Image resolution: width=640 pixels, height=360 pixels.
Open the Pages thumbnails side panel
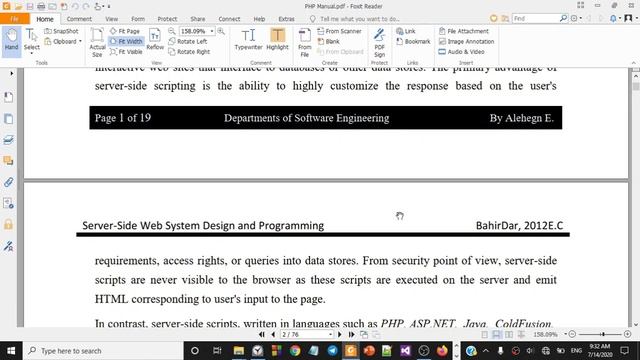pyautogui.click(x=8, y=119)
